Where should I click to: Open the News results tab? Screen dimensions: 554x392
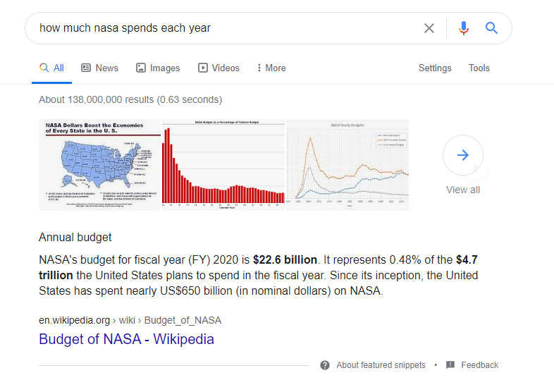pyautogui.click(x=99, y=68)
